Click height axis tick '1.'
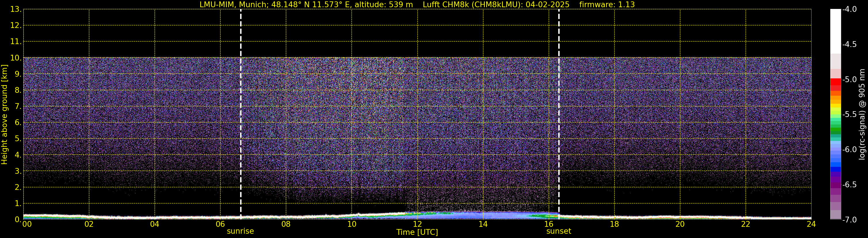This screenshot has height=238, width=868. point(18,204)
